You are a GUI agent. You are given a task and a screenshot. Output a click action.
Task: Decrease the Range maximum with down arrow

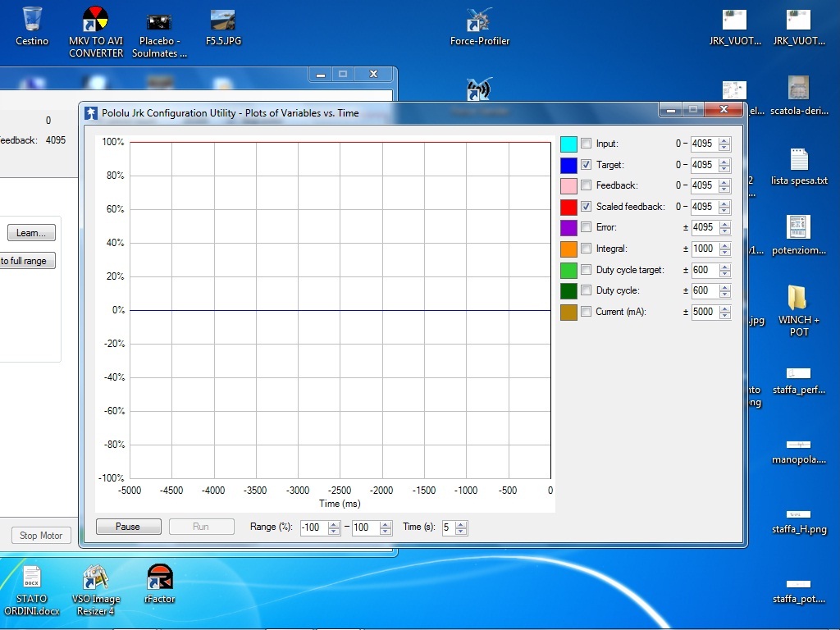[x=386, y=531]
